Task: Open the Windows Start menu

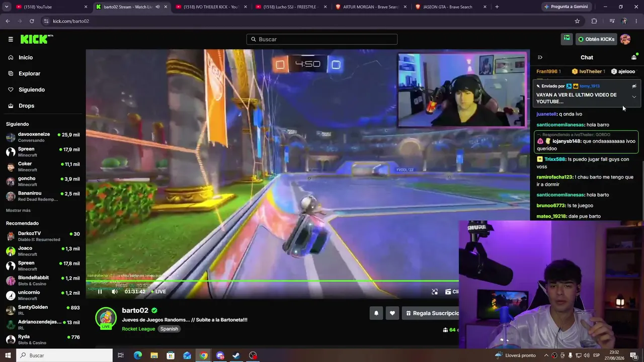Action: tap(8, 355)
